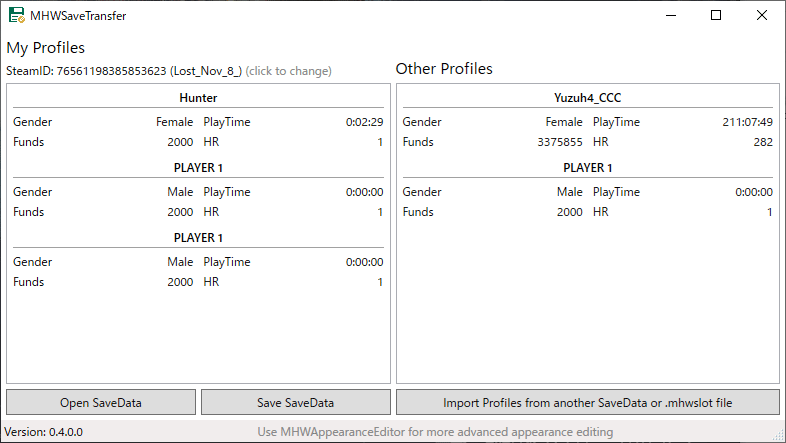Click the Other Profiles heading
The width and height of the screenshot is (786, 443).
pyautogui.click(x=444, y=69)
